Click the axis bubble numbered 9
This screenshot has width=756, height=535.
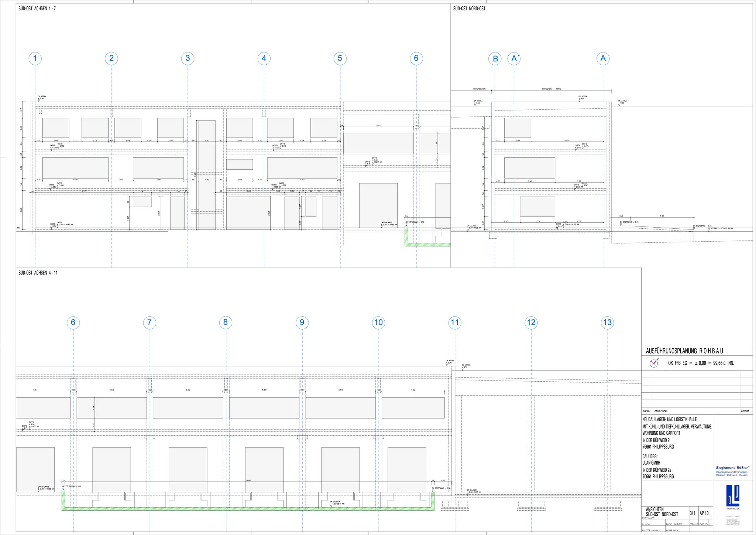click(x=302, y=323)
